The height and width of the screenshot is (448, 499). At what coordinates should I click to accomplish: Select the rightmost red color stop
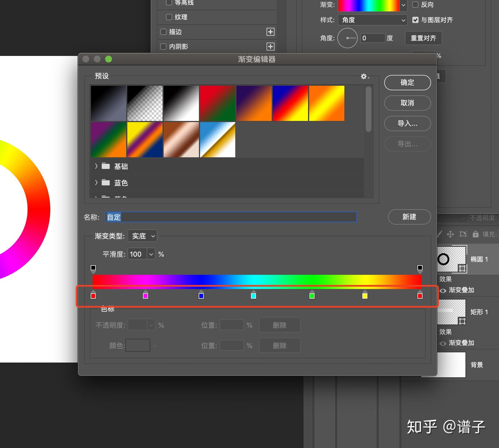tap(420, 295)
